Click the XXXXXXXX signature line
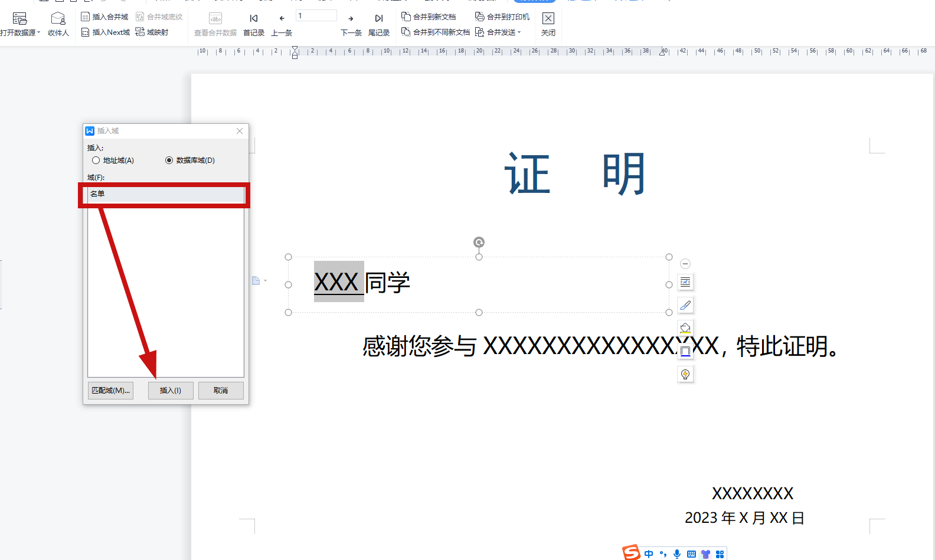The height and width of the screenshot is (560, 935). point(753,493)
